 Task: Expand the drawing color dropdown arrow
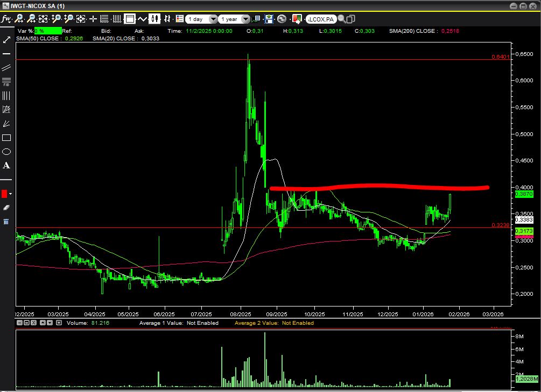tap(10, 194)
